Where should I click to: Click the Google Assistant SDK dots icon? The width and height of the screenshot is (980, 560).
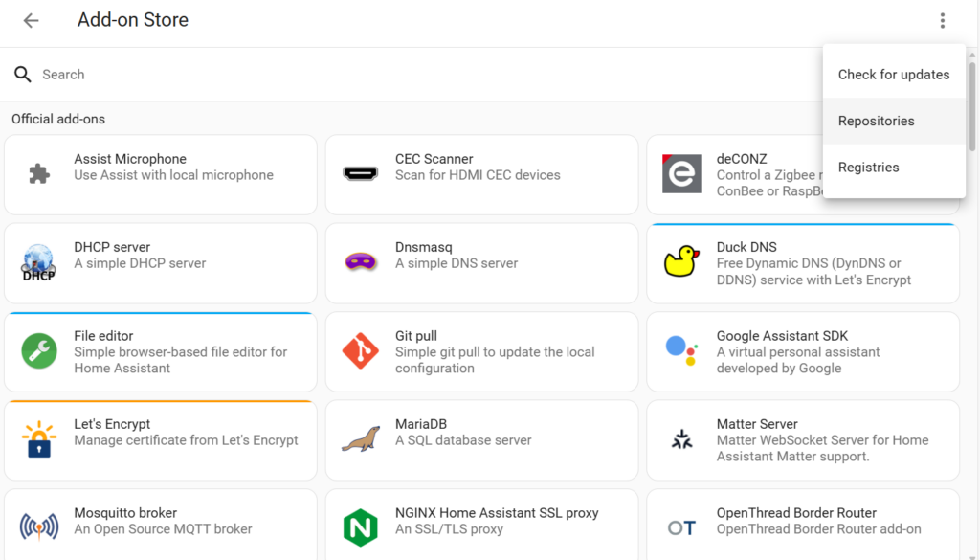click(681, 350)
